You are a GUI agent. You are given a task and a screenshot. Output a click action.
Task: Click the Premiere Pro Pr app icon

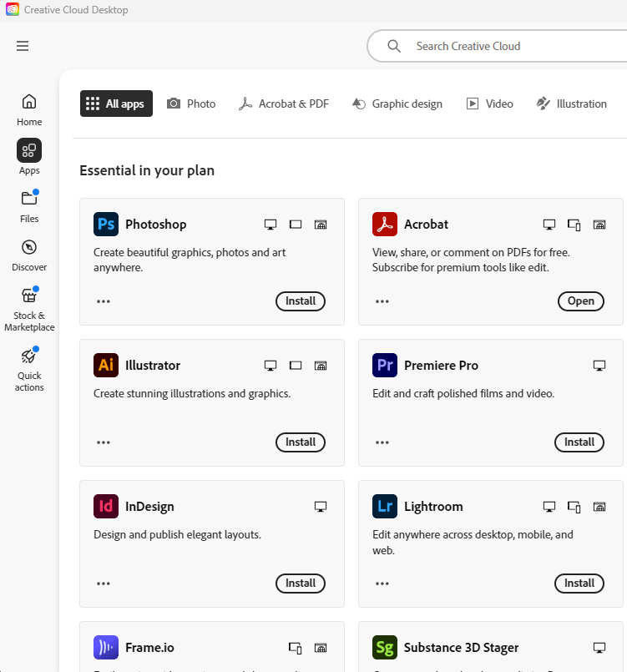[385, 365]
